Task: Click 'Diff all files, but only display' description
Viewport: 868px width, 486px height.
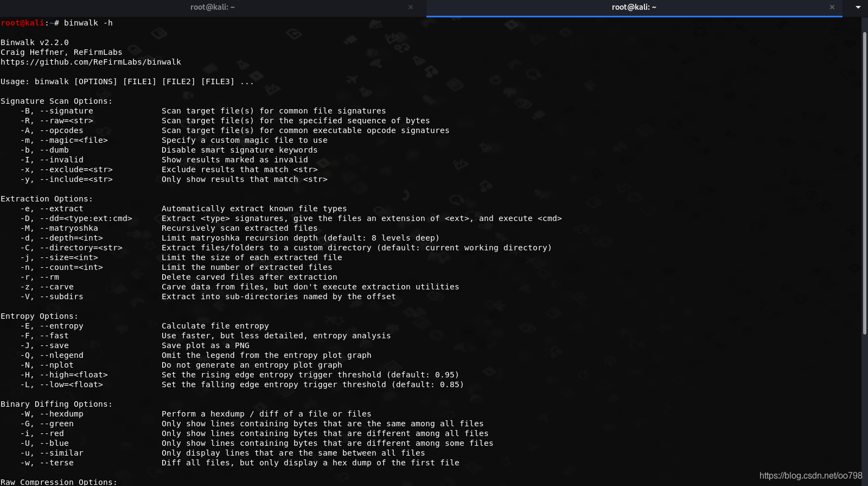Action: click(x=310, y=463)
